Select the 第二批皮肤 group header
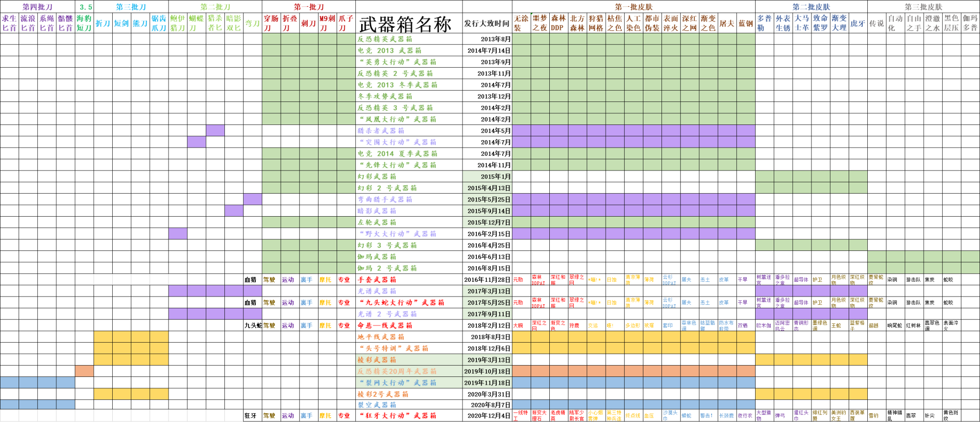This screenshot has width=980, height=422. point(811,7)
